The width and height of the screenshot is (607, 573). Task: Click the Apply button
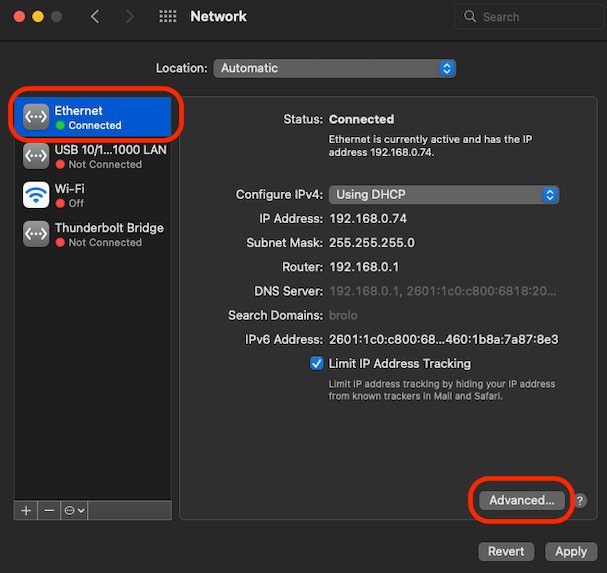click(x=571, y=551)
